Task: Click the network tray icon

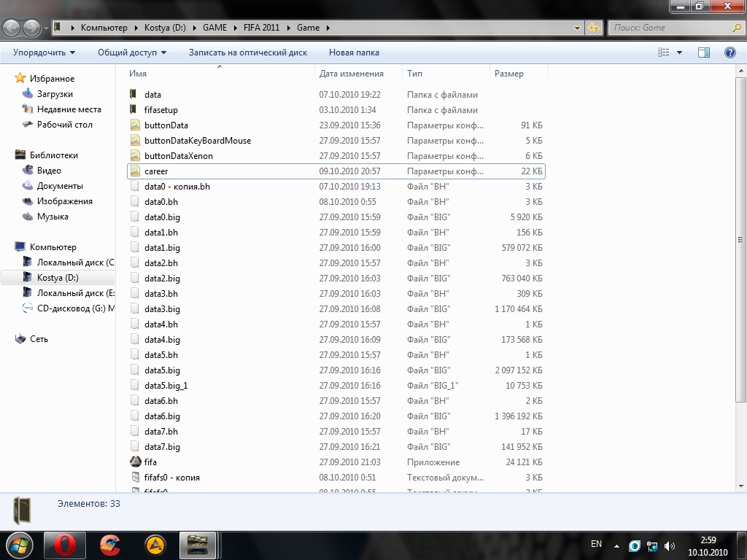Action: 652,546
